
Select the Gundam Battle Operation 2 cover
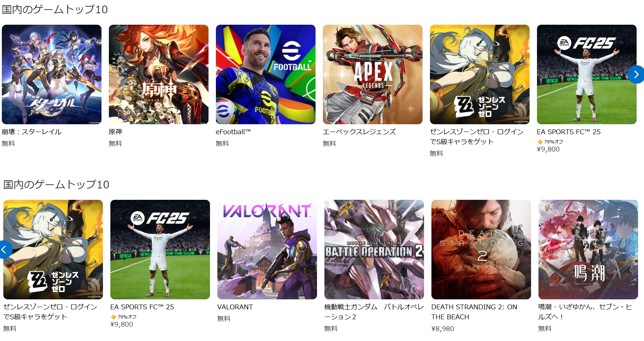pos(374,250)
